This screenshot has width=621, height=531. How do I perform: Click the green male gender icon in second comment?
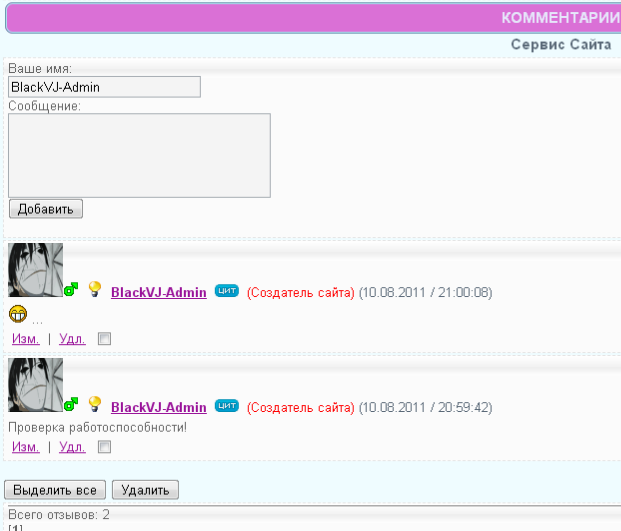[71, 404]
